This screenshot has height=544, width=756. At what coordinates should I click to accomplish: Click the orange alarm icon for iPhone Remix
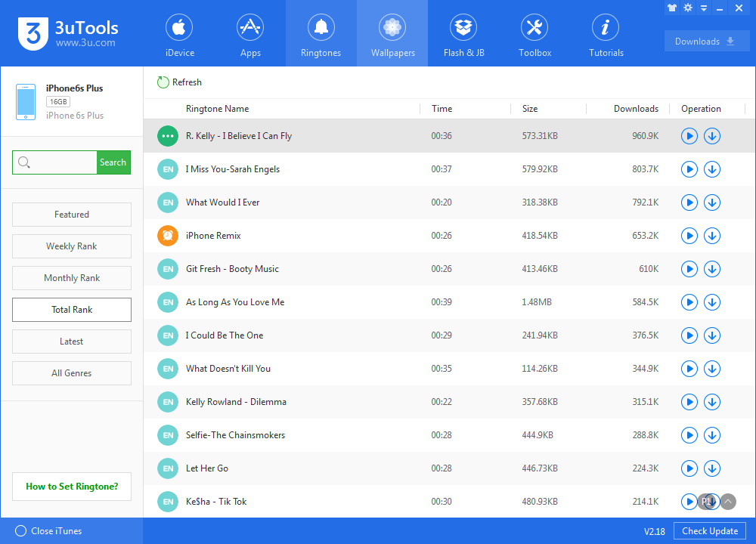click(x=168, y=236)
